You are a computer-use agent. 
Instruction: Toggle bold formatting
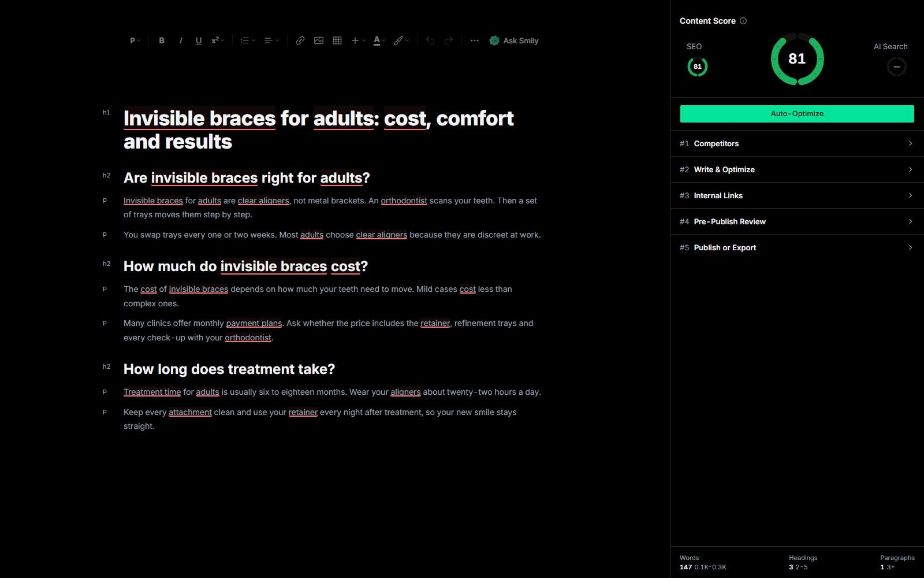162,40
